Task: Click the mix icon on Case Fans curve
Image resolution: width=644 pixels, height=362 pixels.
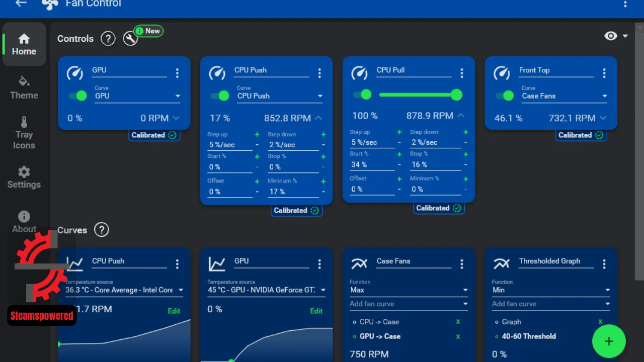Action: point(359,264)
